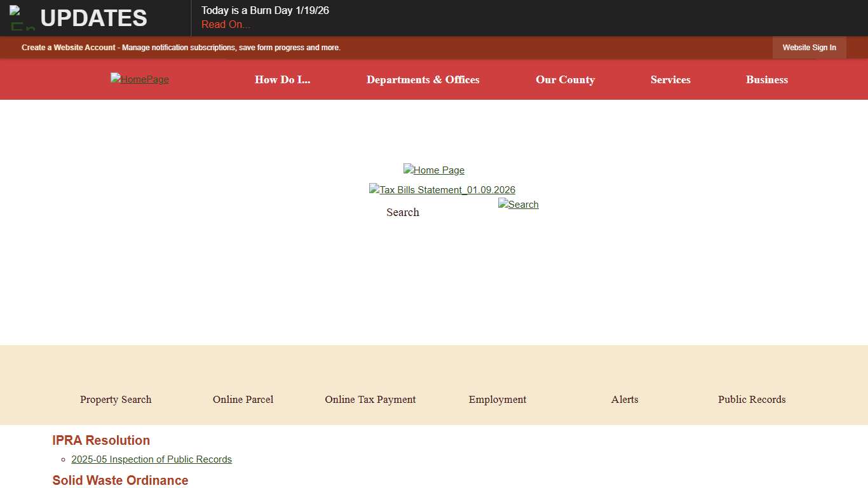Open the How Do I... menu
Image resolution: width=868 pixels, height=488 pixels.
tap(282, 79)
